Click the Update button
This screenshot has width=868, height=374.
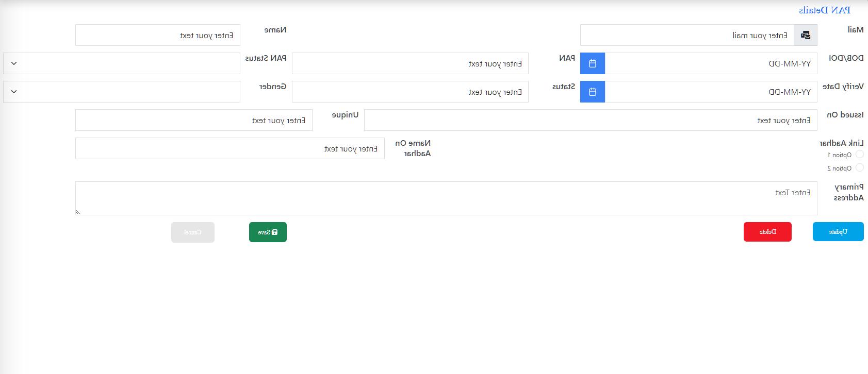point(838,232)
